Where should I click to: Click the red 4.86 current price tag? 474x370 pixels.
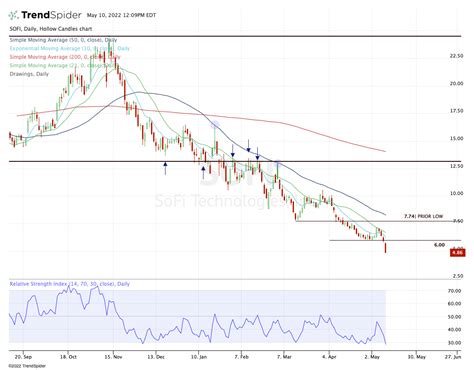(457, 253)
